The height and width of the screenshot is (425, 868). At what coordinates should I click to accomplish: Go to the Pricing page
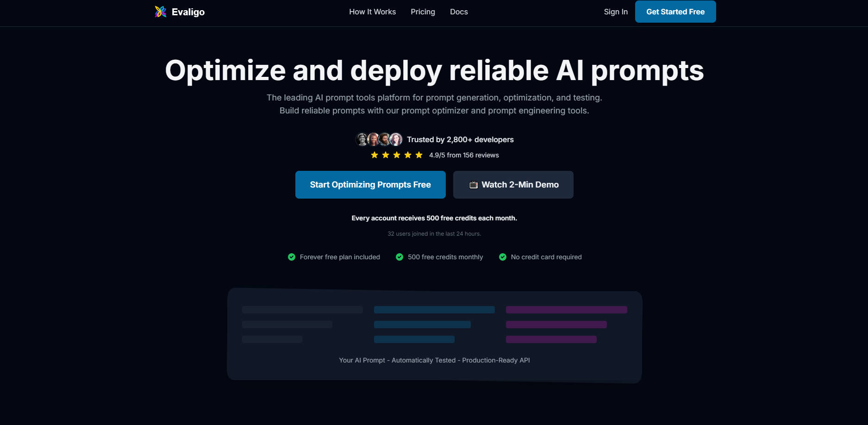(x=423, y=12)
